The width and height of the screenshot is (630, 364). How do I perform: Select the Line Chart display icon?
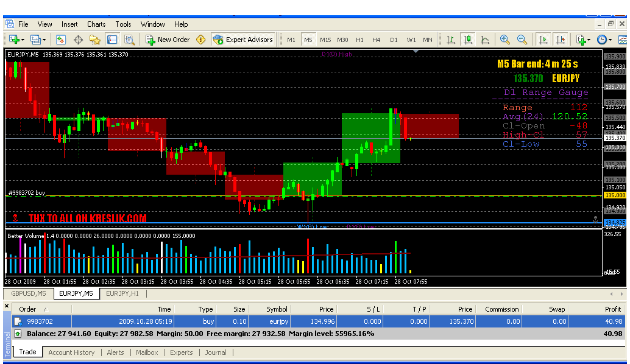pos(485,40)
